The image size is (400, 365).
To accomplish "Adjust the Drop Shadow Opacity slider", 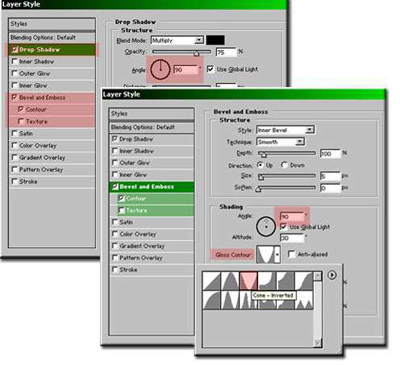I will [197, 53].
